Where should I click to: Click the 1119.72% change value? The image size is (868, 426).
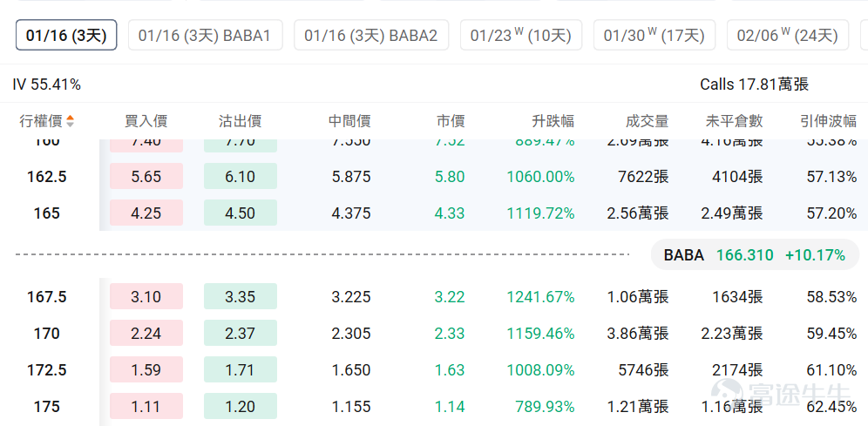(540, 213)
